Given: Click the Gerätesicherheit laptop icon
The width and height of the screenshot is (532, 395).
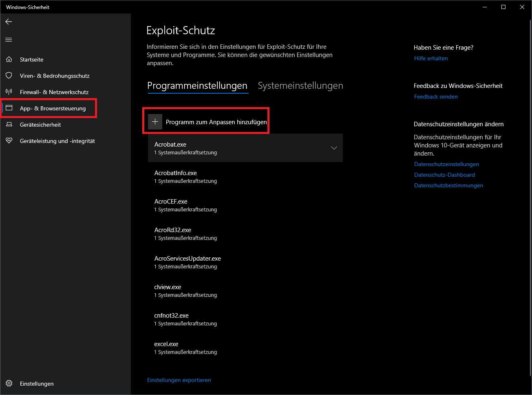Looking at the screenshot, I should pyautogui.click(x=9, y=125).
